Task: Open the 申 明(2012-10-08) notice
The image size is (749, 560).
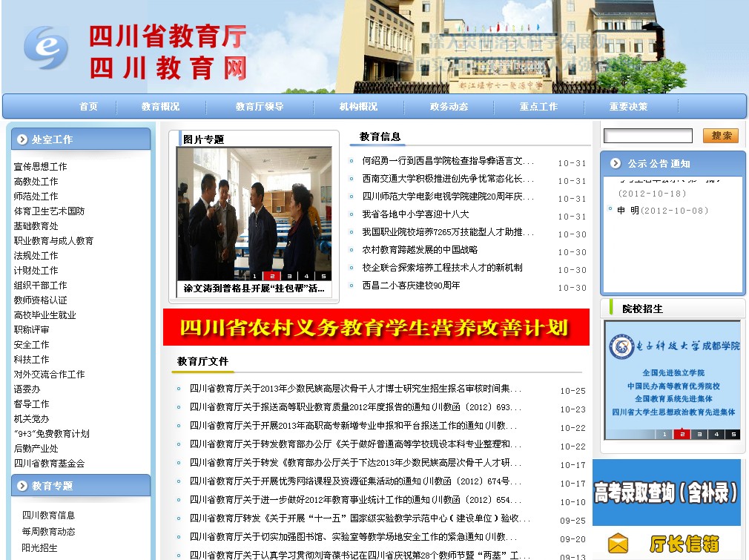Action: [x=663, y=210]
